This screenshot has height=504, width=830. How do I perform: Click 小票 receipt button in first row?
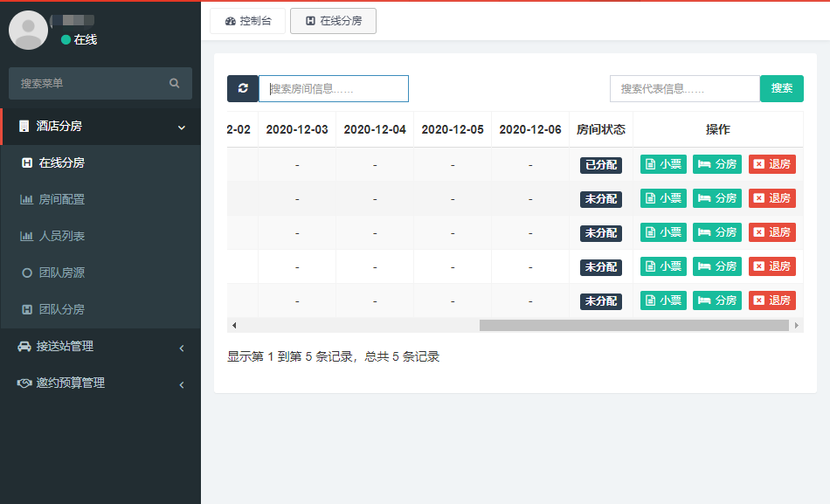pyautogui.click(x=663, y=164)
